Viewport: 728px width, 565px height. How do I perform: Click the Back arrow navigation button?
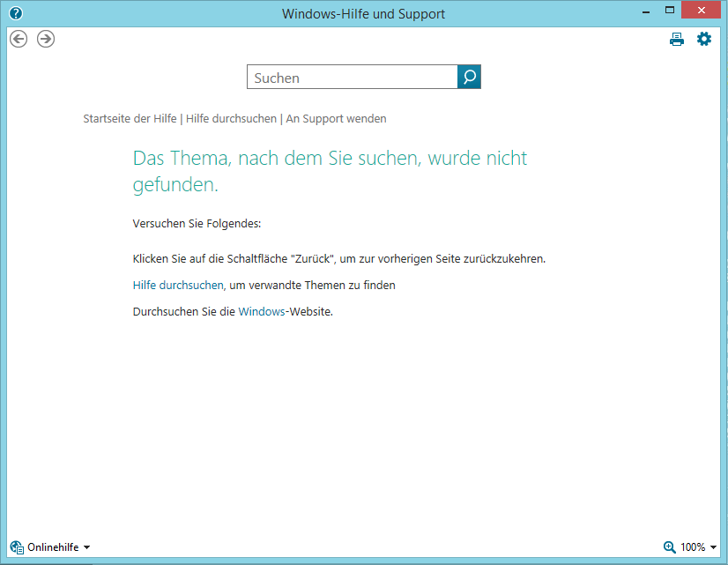(x=19, y=39)
